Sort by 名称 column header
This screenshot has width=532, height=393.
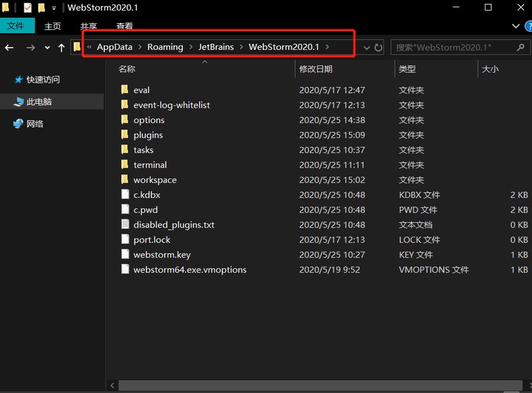tap(127, 69)
